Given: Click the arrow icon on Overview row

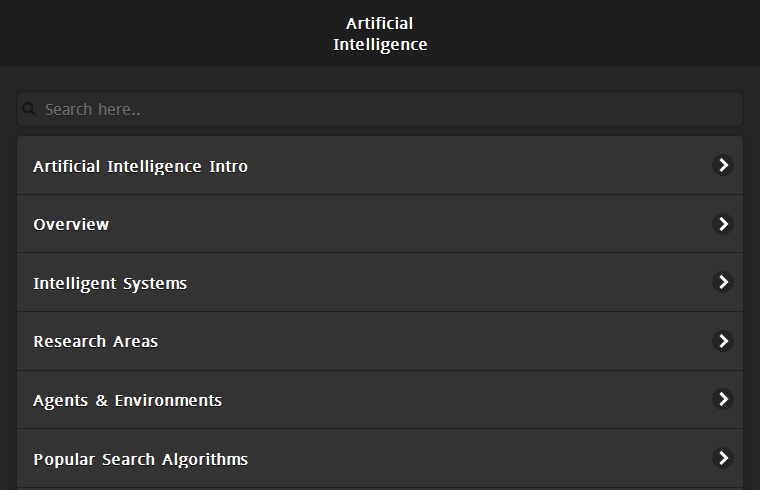Looking at the screenshot, I should 722,224.
